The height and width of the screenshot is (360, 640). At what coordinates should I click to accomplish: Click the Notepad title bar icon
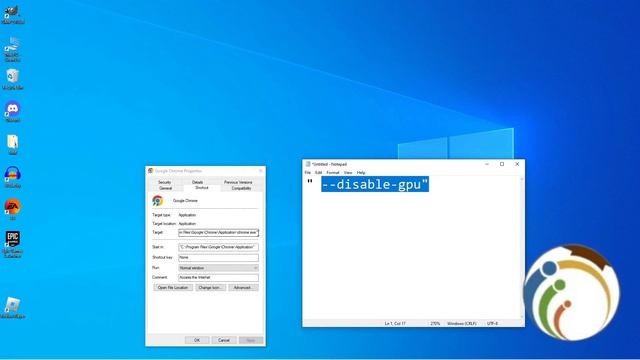click(308, 164)
